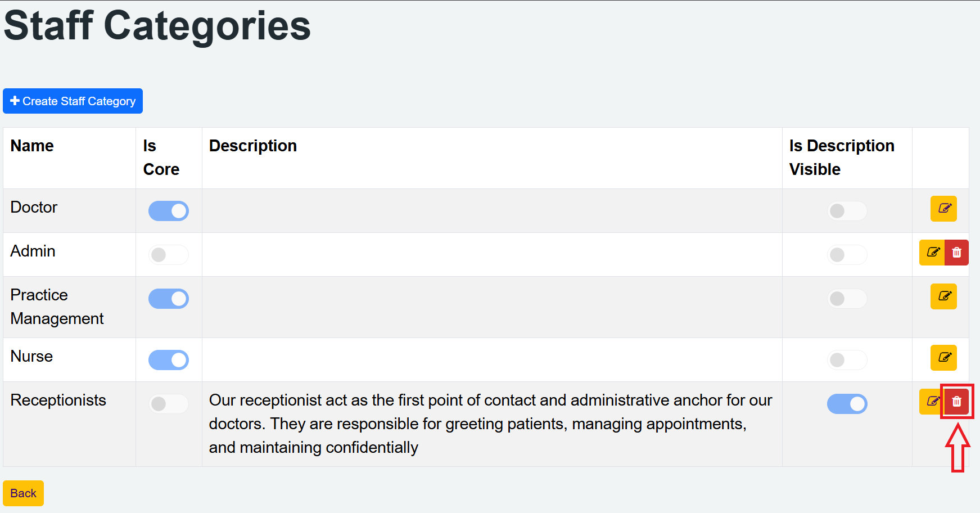980x513 pixels.
Task: Click the edit icon for Doctor row
Action: pyautogui.click(x=943, y=209)
